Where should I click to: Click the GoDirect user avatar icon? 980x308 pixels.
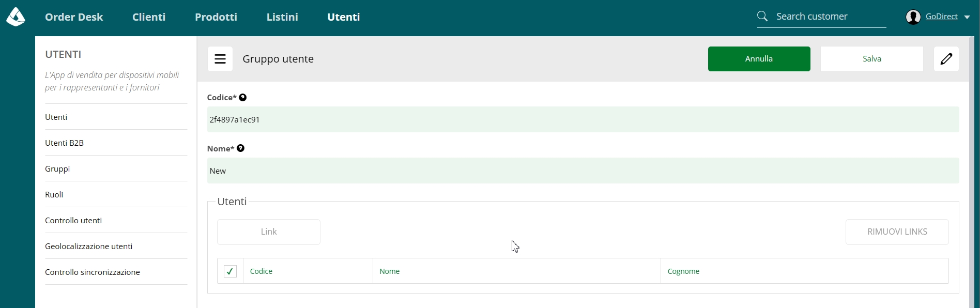[913, 17]
